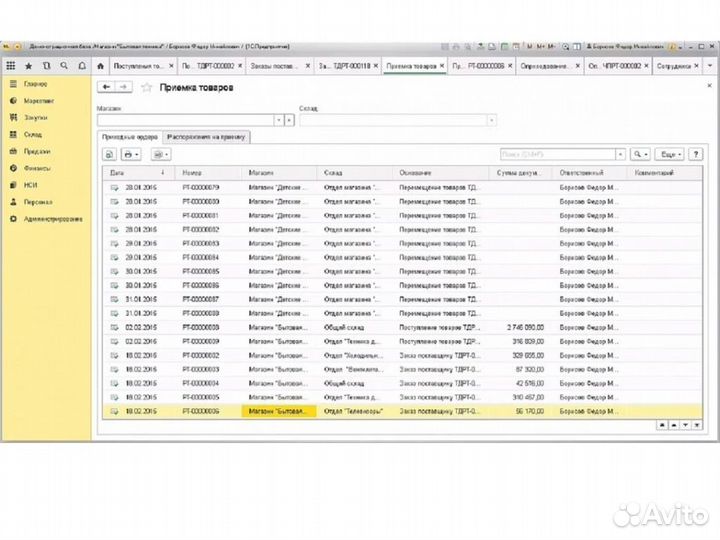
Task: Switch to the Заказы поставщикам tab
Action: 277,66
